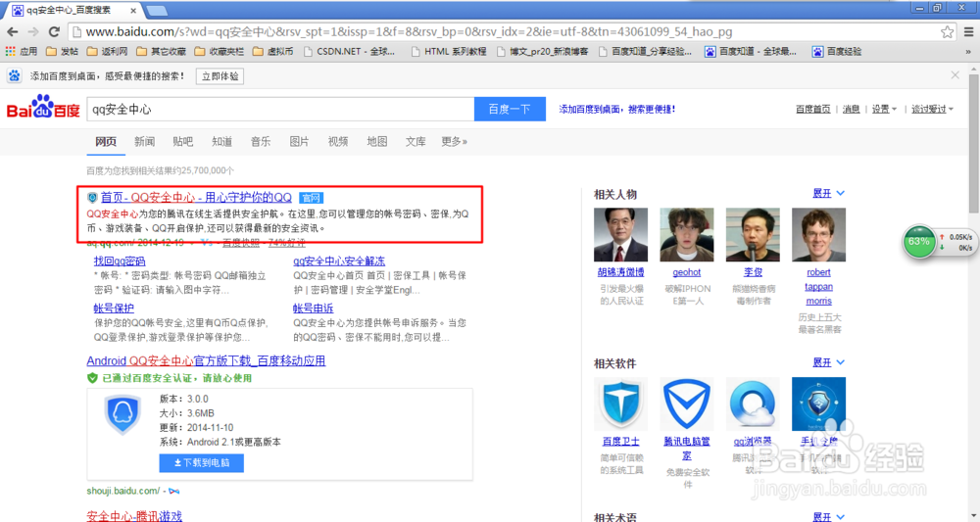Click the 百度首页 link

point(813,110)
